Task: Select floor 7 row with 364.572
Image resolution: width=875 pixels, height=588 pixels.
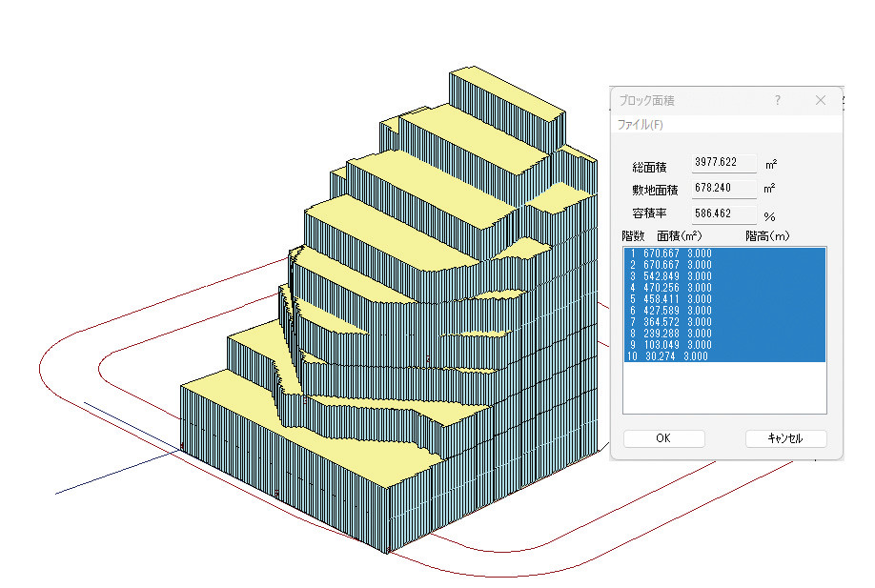Action: point(724,322)
